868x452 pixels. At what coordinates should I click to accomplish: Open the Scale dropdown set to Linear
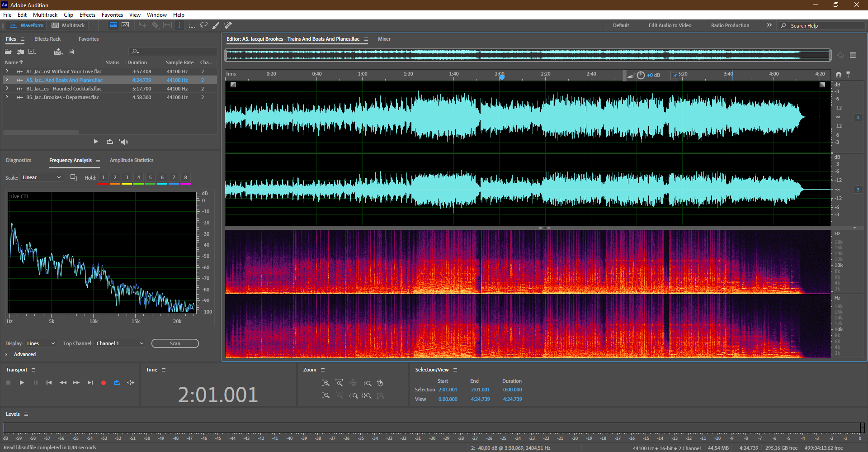(41, 177)
